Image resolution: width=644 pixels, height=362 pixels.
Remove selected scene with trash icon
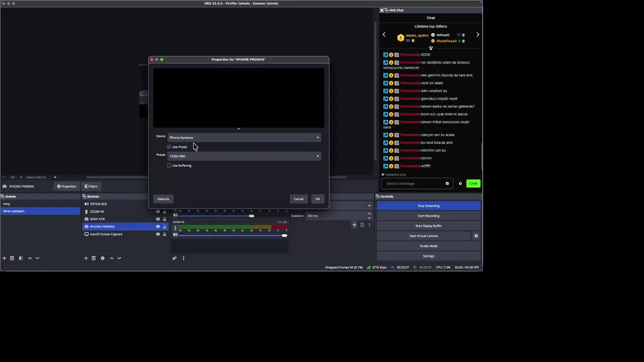(x=12, y=258)
